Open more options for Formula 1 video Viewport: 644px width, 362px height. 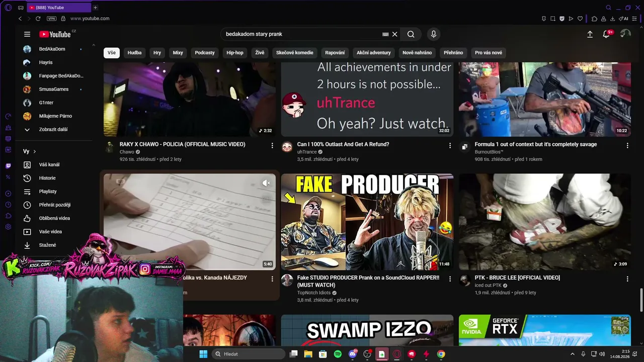pos(627,145)
